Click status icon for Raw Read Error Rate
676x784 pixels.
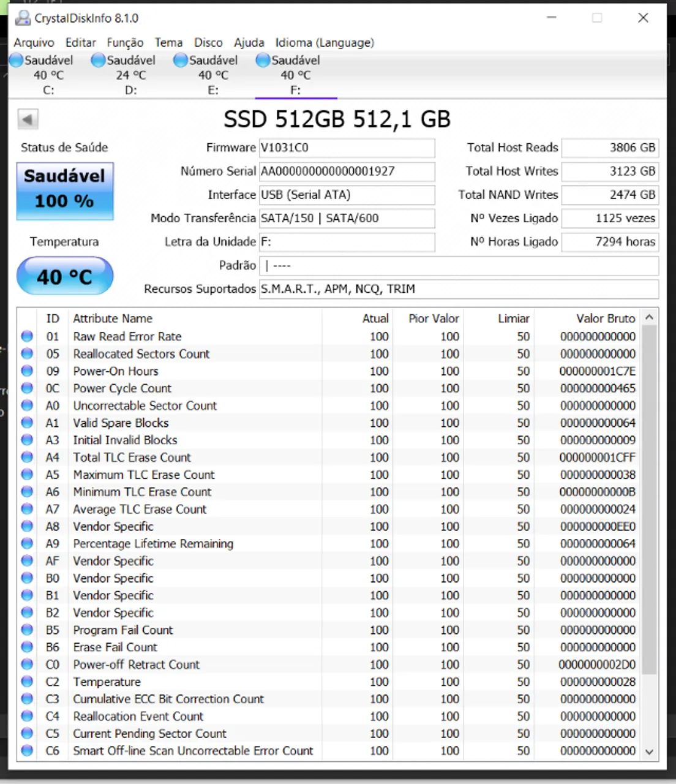[x=27, y=336]
